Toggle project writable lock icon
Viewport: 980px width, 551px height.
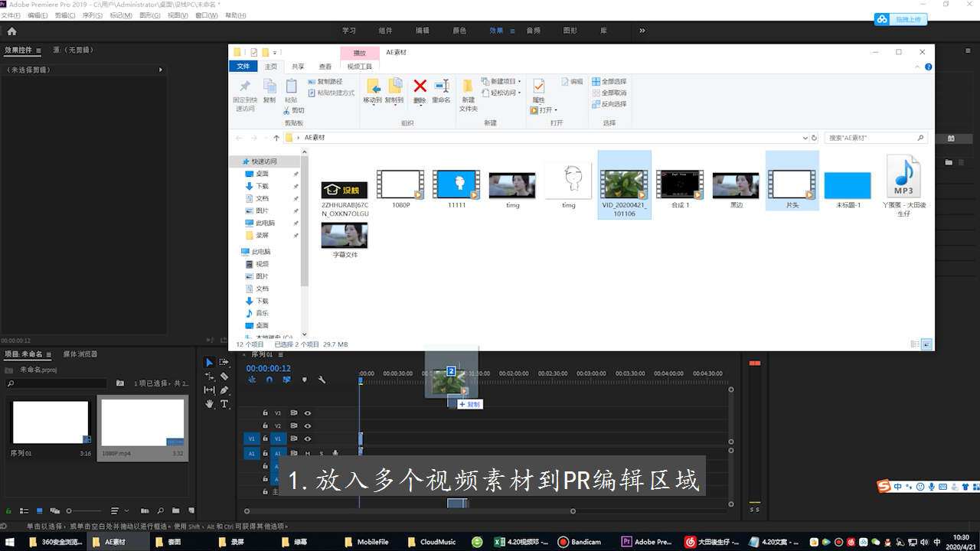point(8,510)
